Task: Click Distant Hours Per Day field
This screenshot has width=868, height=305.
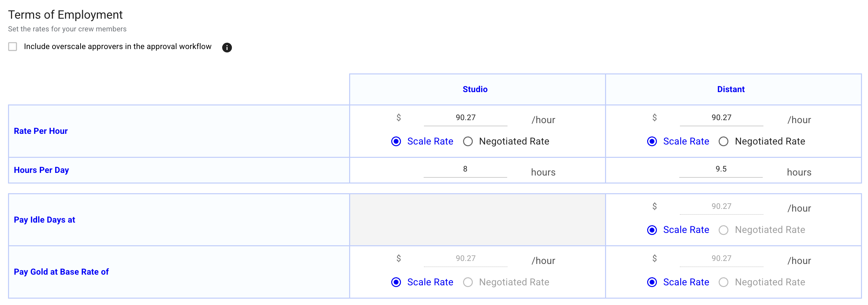Action: (721, 169)
